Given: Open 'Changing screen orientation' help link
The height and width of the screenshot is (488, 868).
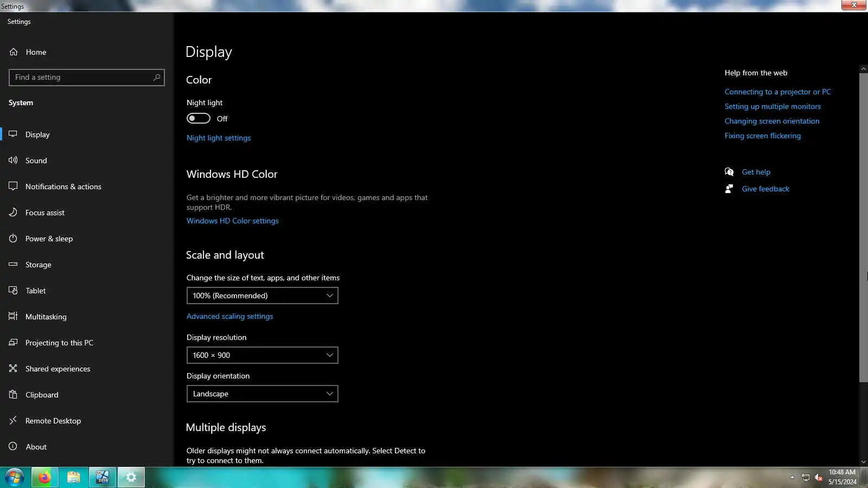Looking at the screenshot, I should click(772, 121).
